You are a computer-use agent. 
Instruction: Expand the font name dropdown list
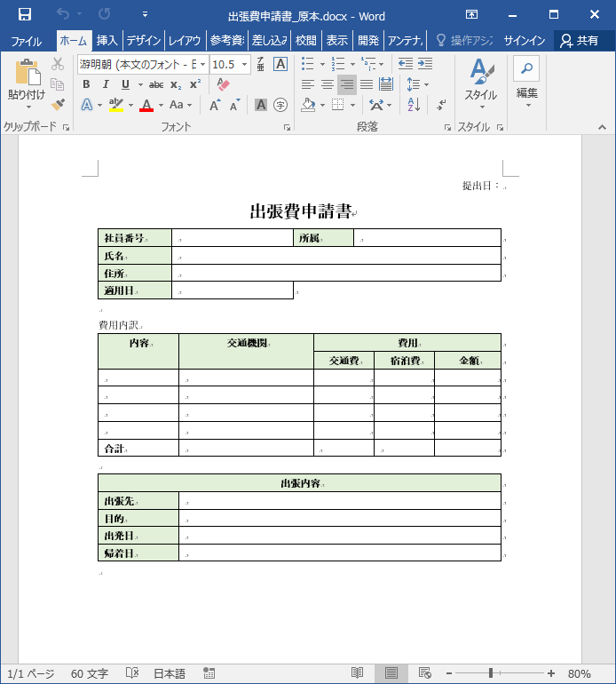(x=203, y=64)
